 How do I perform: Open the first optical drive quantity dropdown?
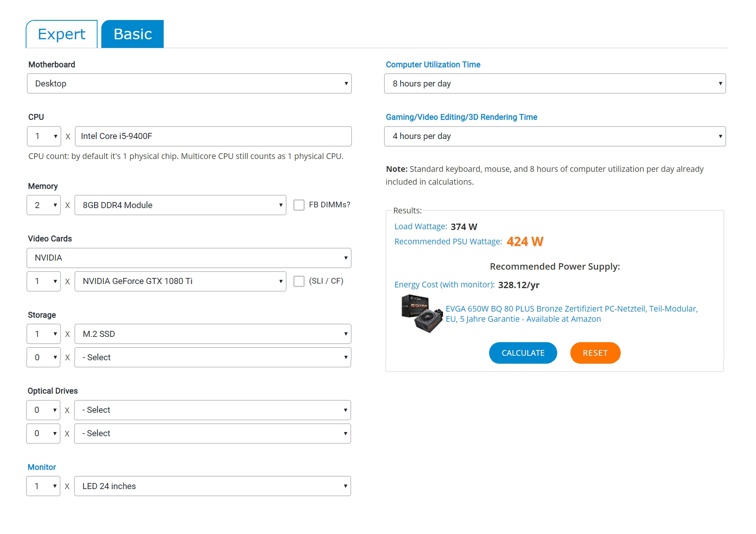43,410
